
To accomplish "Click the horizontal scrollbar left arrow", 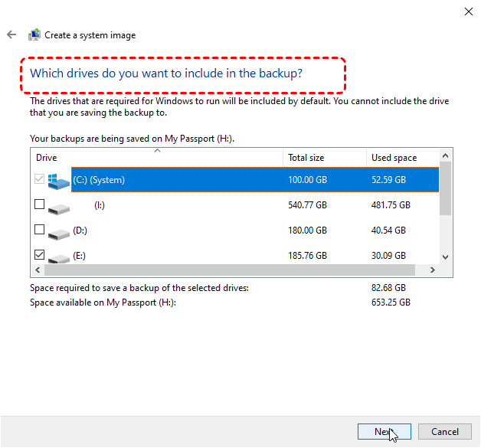I will [x=36, y=270].
